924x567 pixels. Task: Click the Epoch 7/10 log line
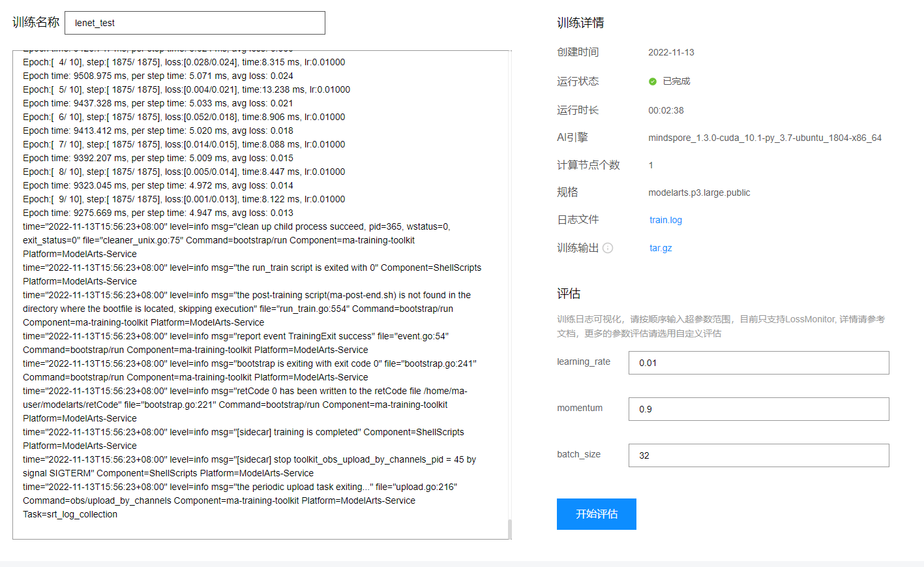pos(184,144)
